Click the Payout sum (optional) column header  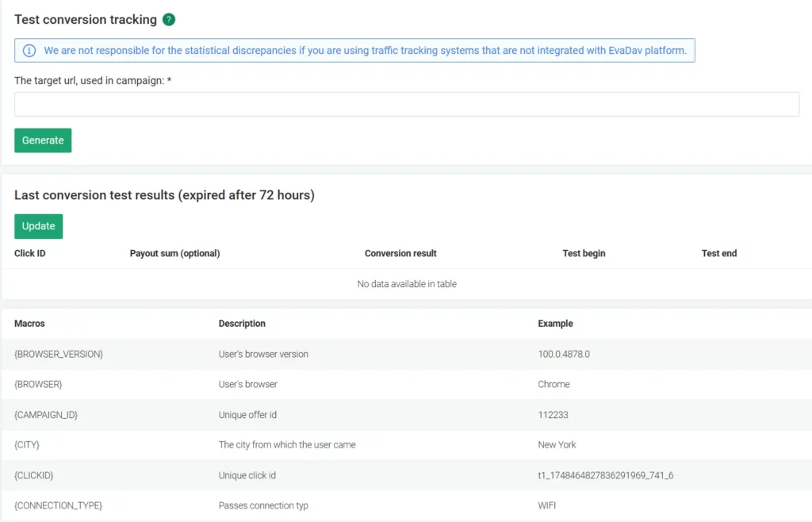click(x=174, y=253)
